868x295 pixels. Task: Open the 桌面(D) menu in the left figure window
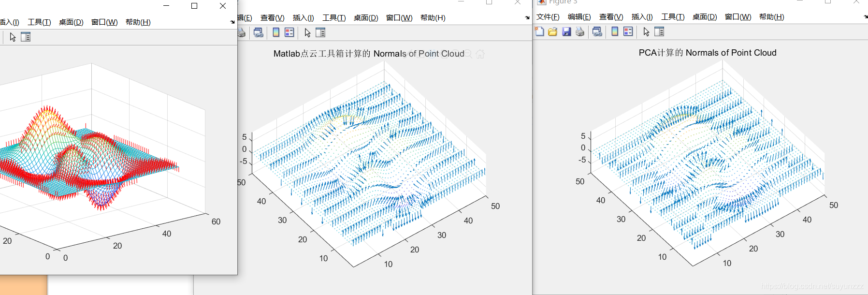point(71,22)
